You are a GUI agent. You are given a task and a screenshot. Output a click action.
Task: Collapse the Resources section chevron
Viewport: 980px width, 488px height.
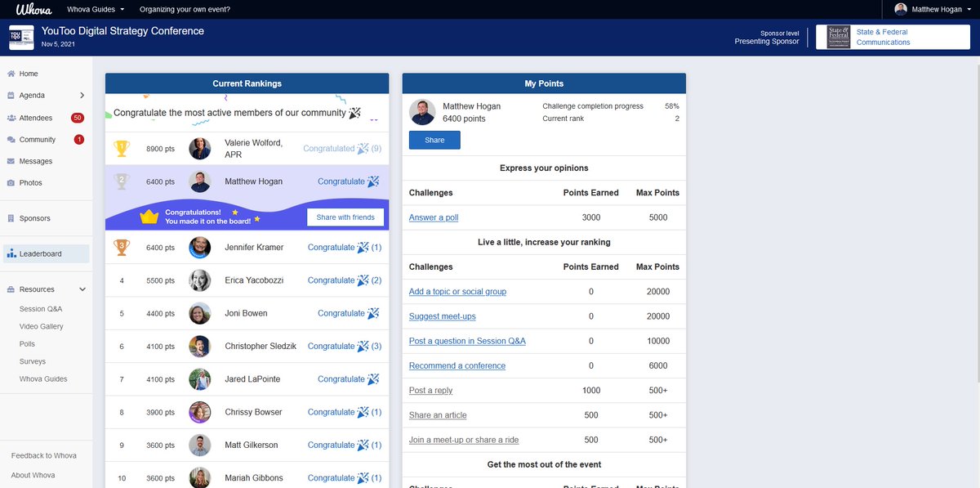[82, 289]
